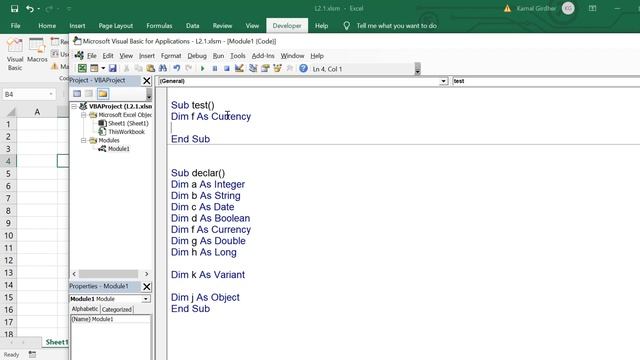Open the Excel Undo history dropdown arrow

coord(39,9)
